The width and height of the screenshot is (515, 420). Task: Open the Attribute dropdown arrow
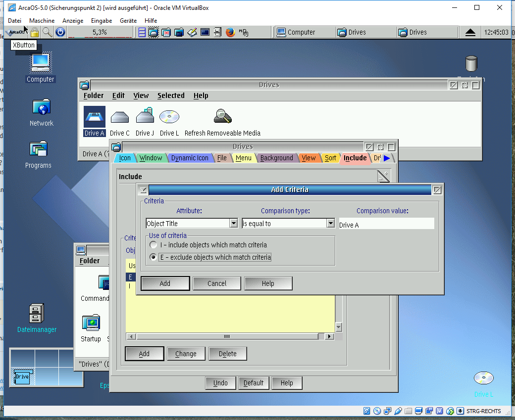pos(234,223)
